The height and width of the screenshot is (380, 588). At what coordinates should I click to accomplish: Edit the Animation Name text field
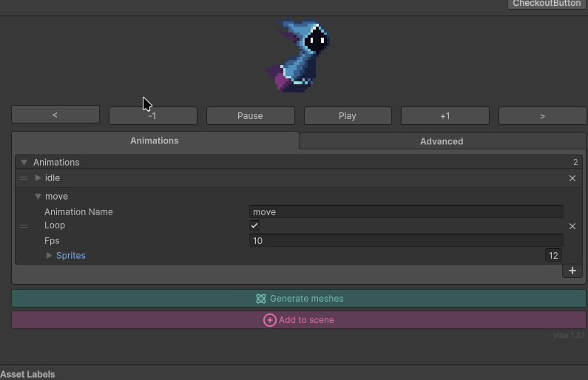click(405, 212)
